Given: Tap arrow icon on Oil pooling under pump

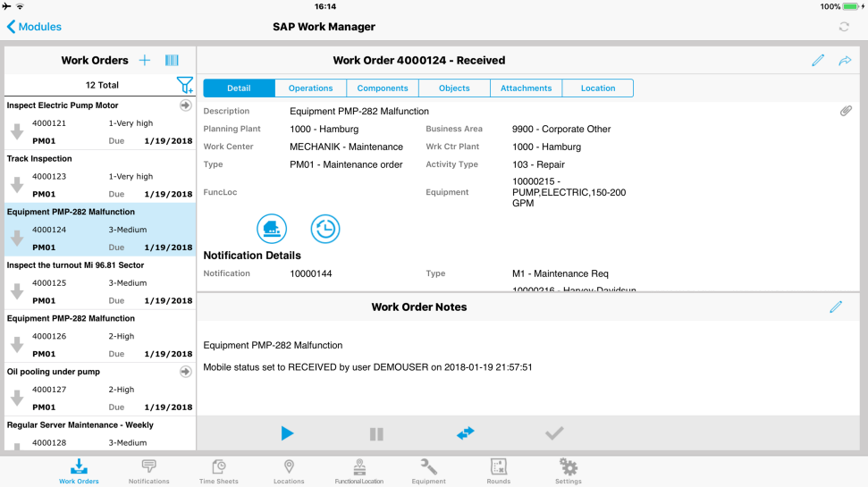Looking at the screenshot, I should point(185,372).
